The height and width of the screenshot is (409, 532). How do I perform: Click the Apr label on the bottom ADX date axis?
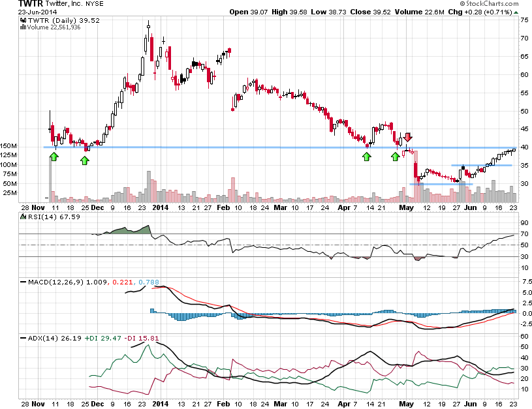(x=344, y=404)
